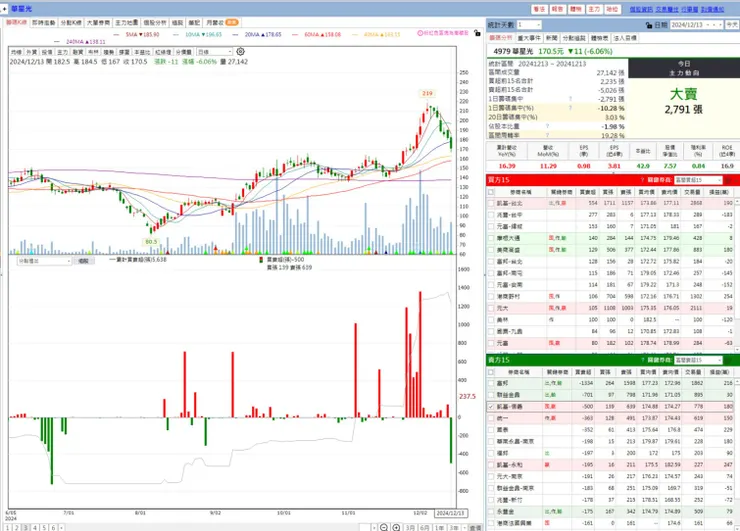Open the 到價通知 link

(x=713, y=9)
